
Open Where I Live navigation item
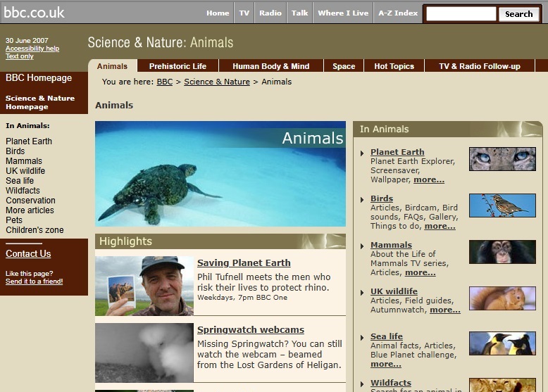point(343,13)
